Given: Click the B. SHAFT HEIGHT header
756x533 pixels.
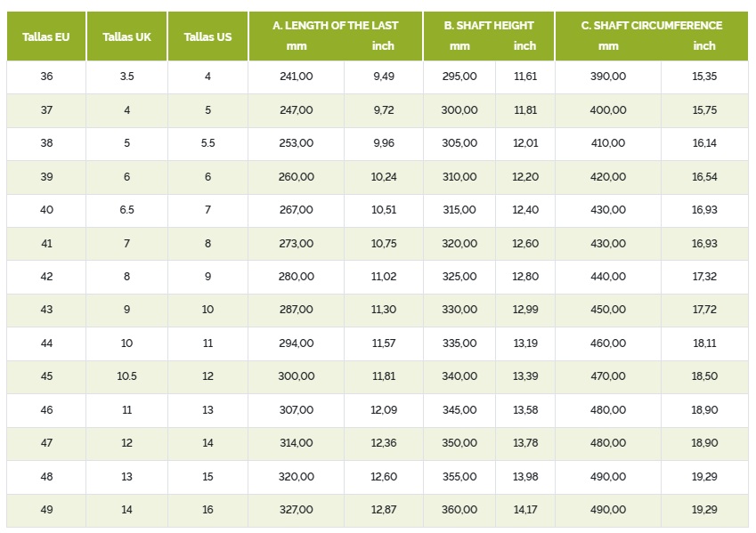Looking at the screenshot, I should point(489,26).
